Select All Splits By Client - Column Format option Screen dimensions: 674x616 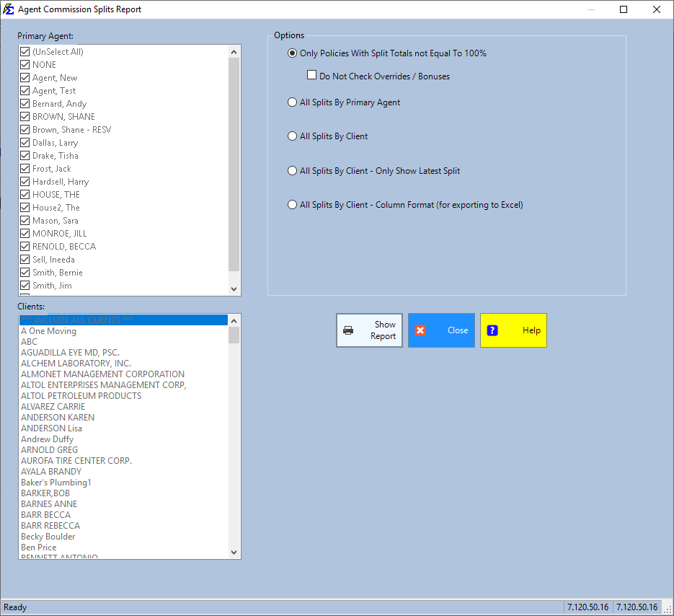click(x=292, y=204)
